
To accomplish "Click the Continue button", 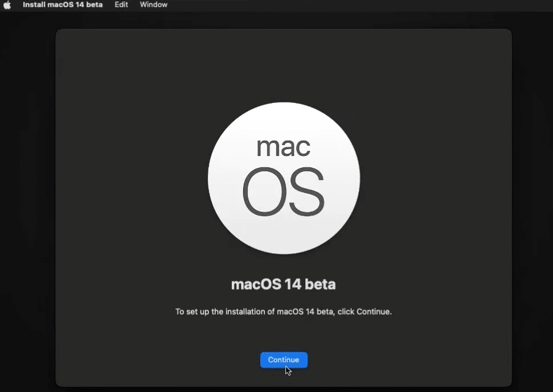I will 284,360.
